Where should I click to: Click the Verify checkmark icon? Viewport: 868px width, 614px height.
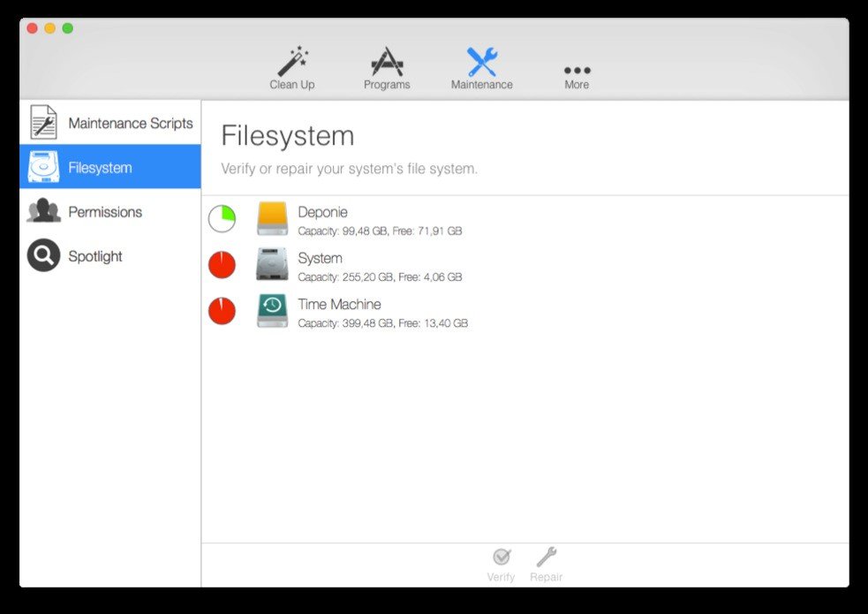(502, 557)
